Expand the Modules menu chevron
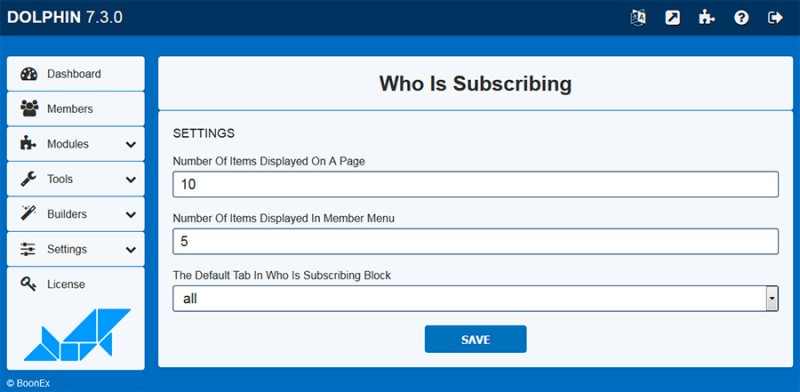The width and height of the screenshot is (800, 392). click(131, 144)
